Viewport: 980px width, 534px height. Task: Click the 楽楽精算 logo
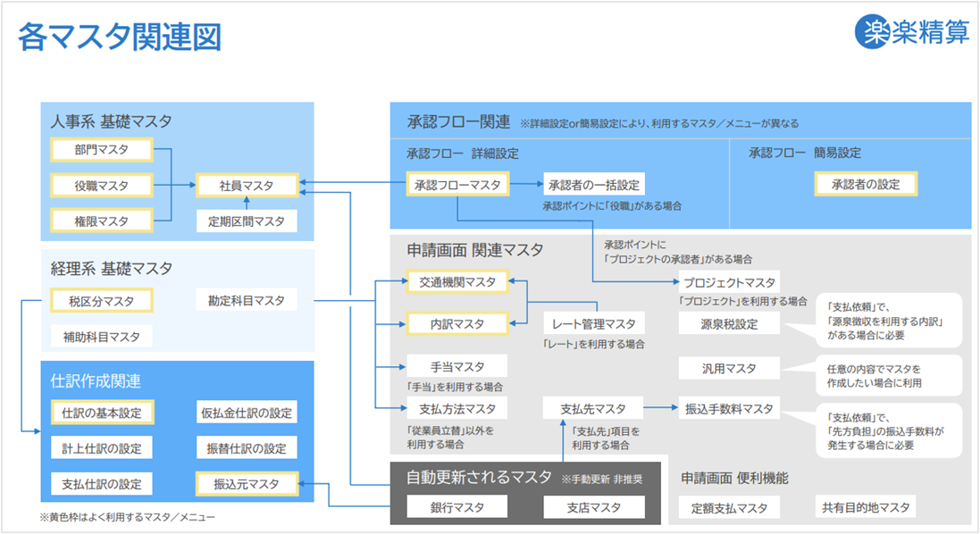pyautogui.click(x=911, y=31)
